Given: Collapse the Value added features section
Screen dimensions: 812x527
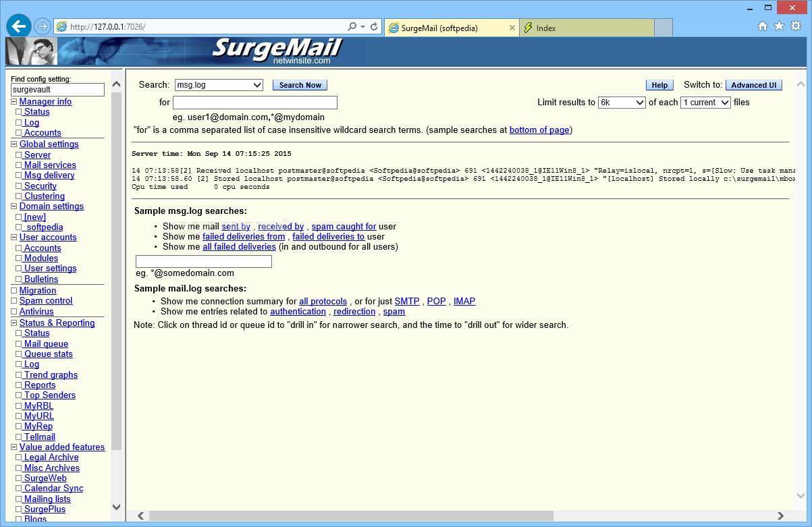Looking at the screenshot, I should tap(13, 447).
